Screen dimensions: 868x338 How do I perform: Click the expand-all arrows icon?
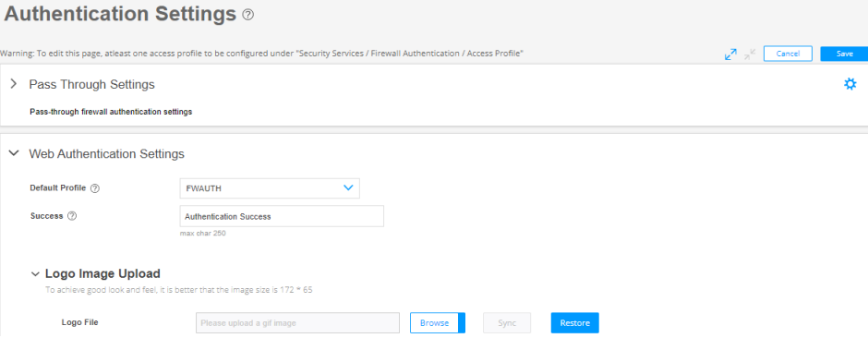730,54
